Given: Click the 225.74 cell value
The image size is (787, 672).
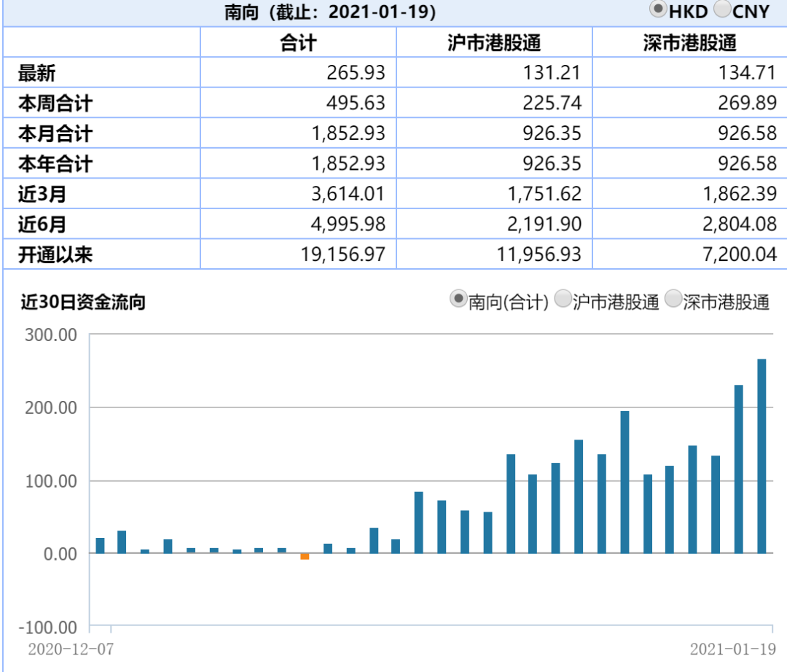Looking at the screenshot, I should (552, 103).
